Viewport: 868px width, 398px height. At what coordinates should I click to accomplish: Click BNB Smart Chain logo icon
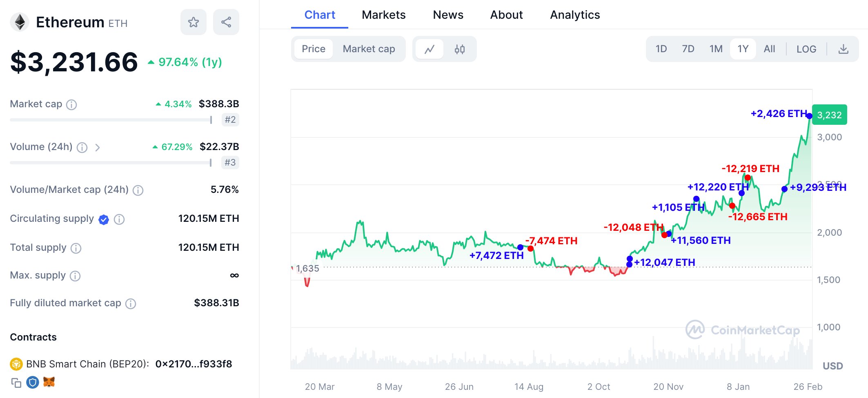click(x=16, y=364)
